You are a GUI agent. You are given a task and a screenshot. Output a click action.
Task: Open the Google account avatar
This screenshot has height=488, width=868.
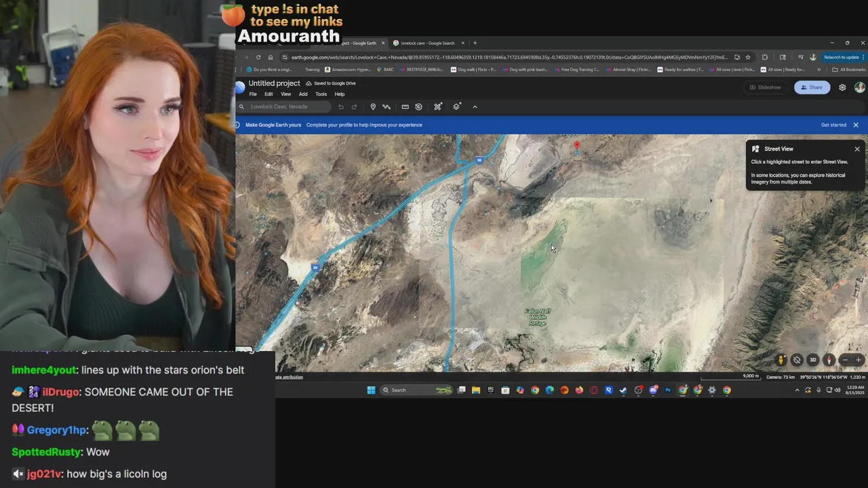pyautogui.click(x=859, y=87)
